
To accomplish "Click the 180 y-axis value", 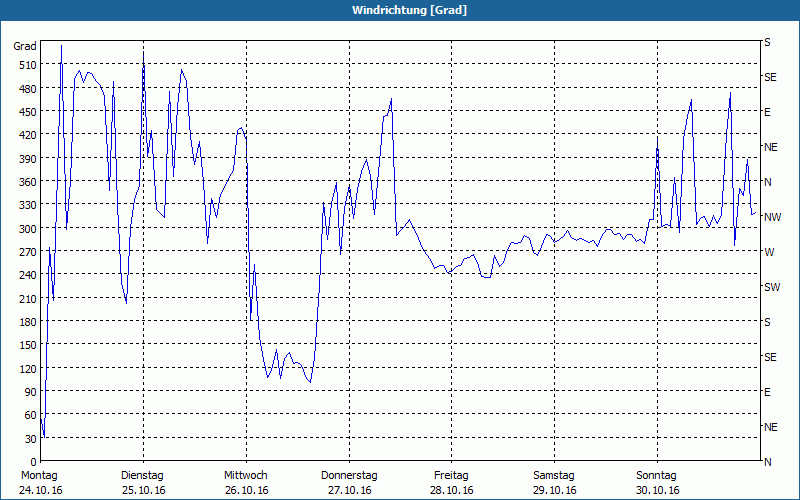I will 29,322.
